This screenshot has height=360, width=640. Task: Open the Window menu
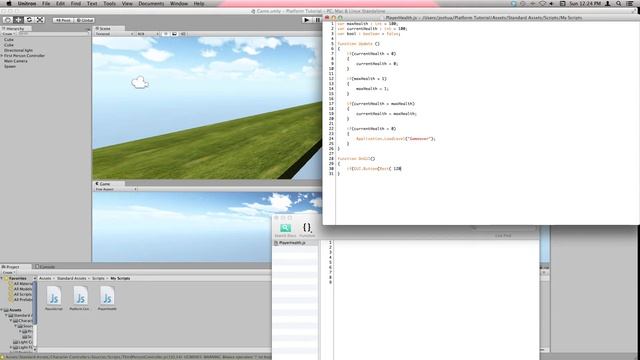click(x=179, y=3)
